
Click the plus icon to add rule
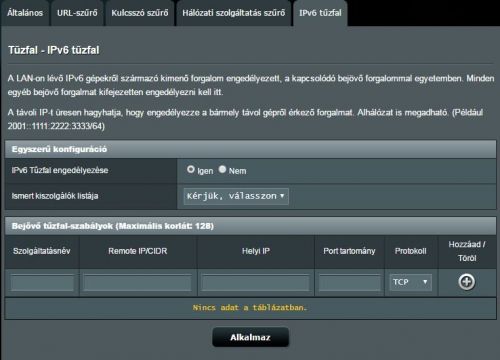point(467,282)
